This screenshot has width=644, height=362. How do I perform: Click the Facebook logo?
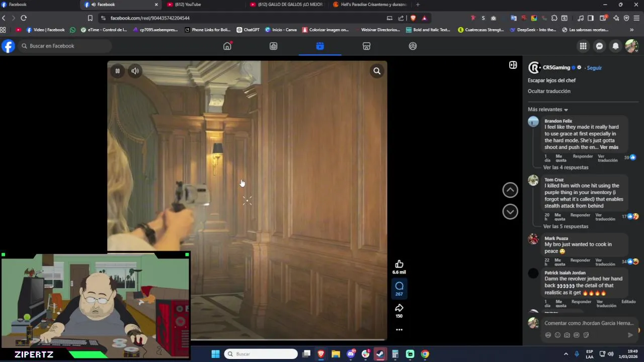pyautogui.click(x=8, y=46)
